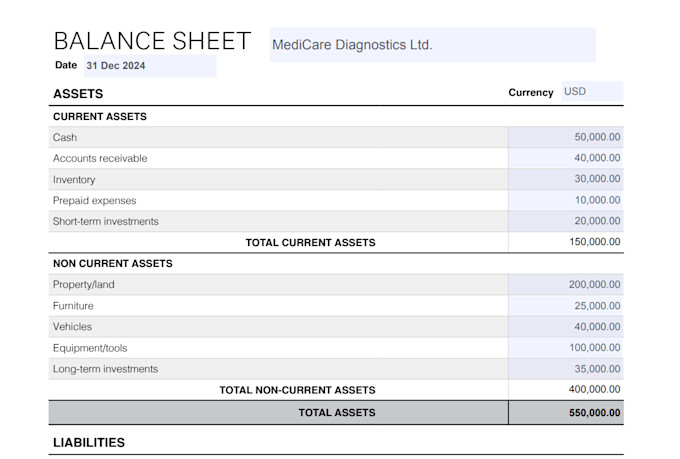Click the Total Current Assets value 150,000.00
This screenshot has height=459, width=680.
click(595, 242)
